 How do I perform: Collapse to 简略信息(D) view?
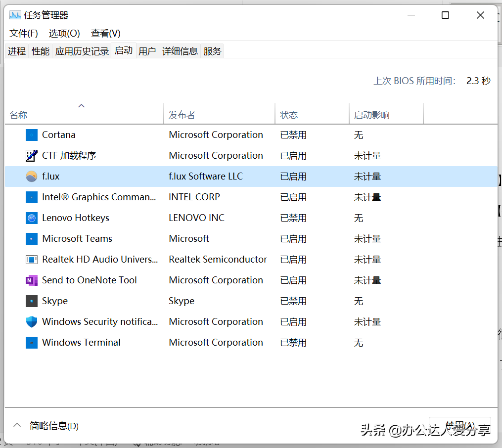click(46, 426)
